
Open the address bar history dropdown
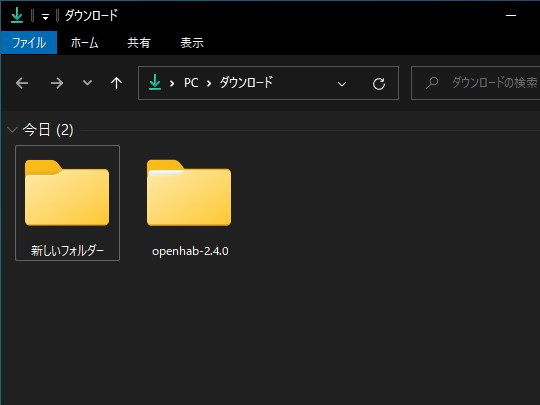pos(342,84)
